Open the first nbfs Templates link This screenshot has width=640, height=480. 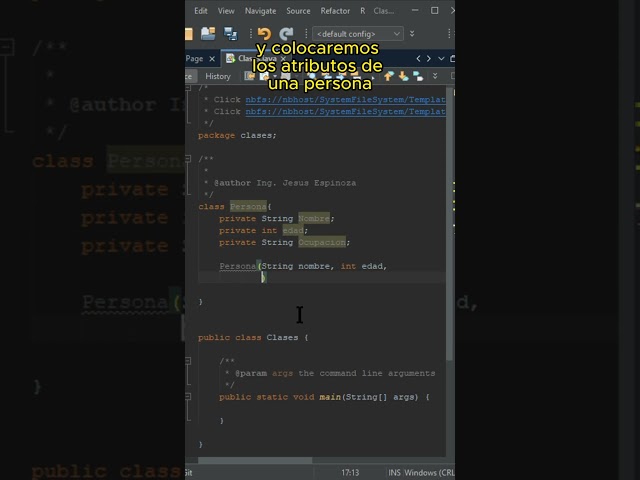click(x=345, y=100)
